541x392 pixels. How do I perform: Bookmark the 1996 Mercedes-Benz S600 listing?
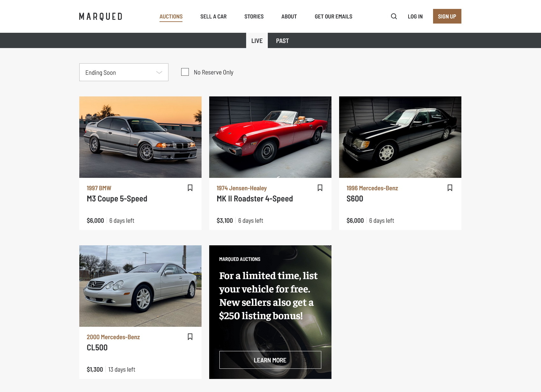tap(450, 188)
